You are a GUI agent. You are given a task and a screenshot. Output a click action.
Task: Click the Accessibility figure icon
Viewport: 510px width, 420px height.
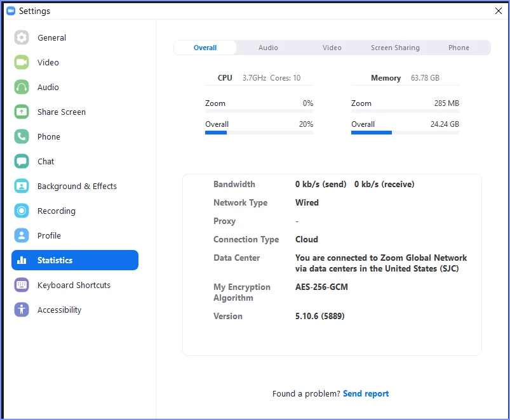tap(22, 310)
